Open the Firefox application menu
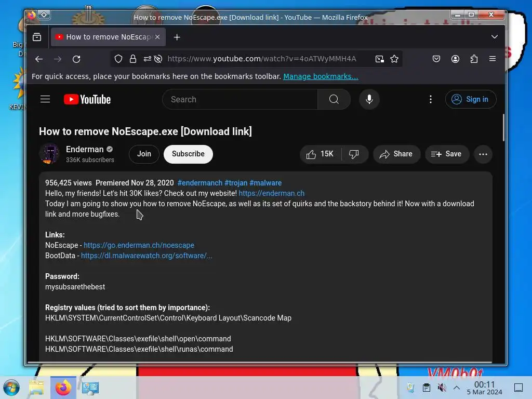The image size is (532, 399). (x=493, y=59)
